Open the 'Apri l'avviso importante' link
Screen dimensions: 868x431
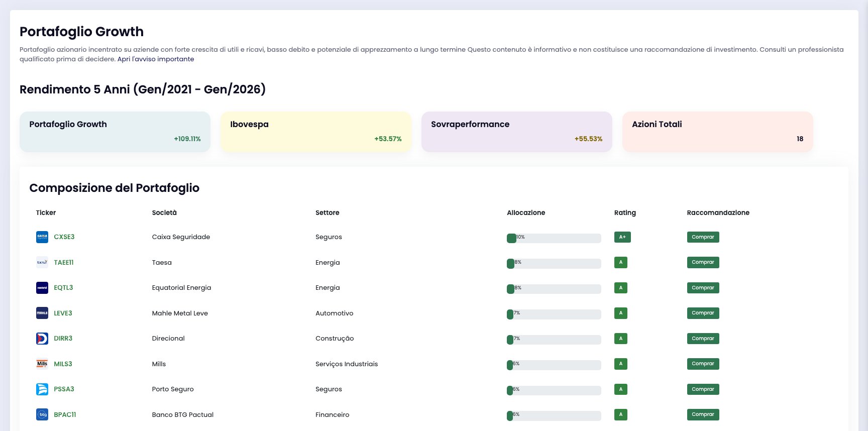tap(156, 59)
